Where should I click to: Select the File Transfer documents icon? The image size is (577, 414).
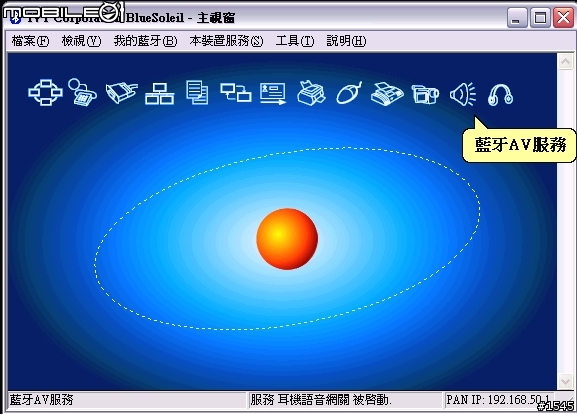[197, 92]
